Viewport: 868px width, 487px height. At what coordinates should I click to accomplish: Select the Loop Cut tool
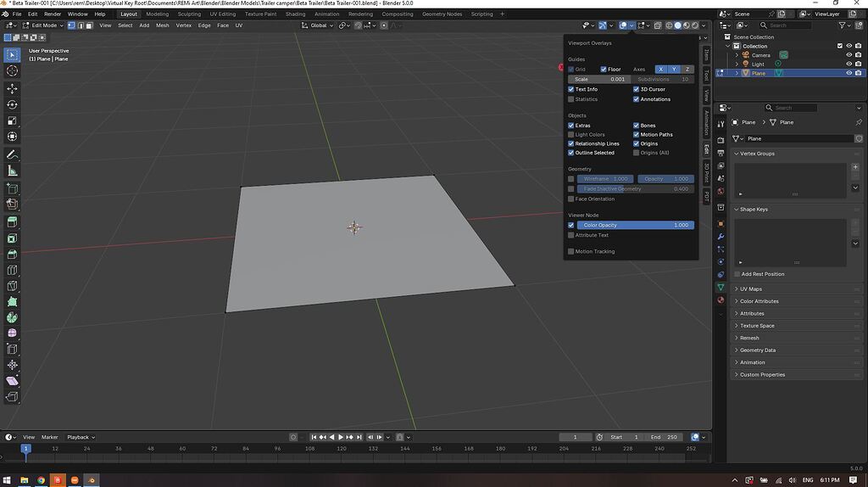pos(12,271)
